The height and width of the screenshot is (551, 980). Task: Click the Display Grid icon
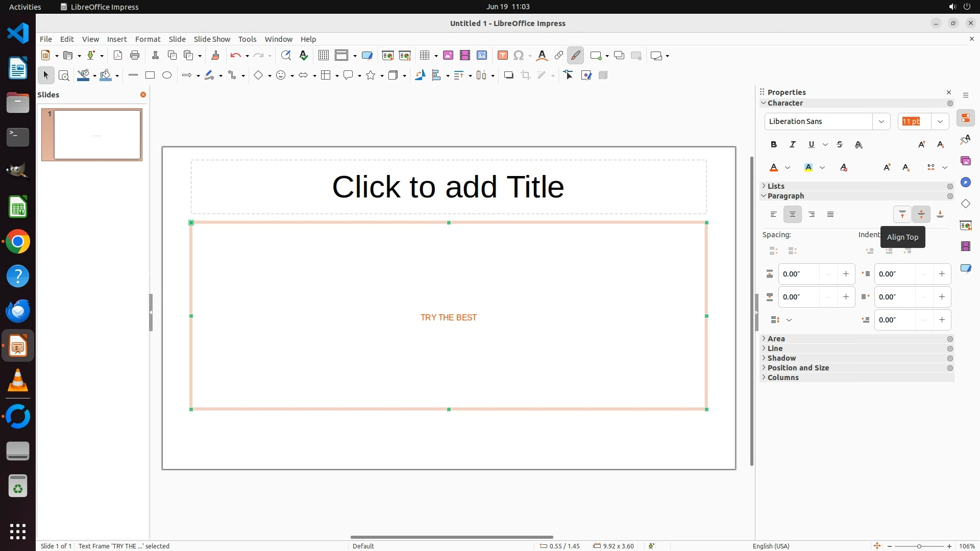323,56
